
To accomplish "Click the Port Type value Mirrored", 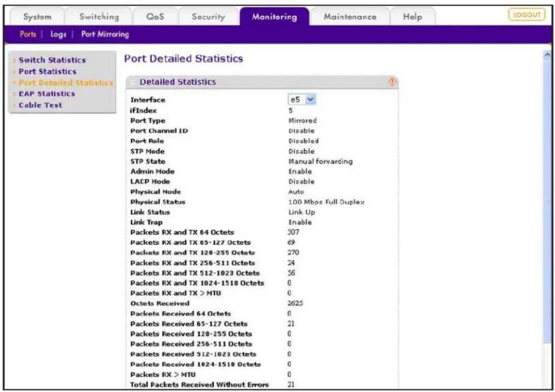I will [302, 121].
